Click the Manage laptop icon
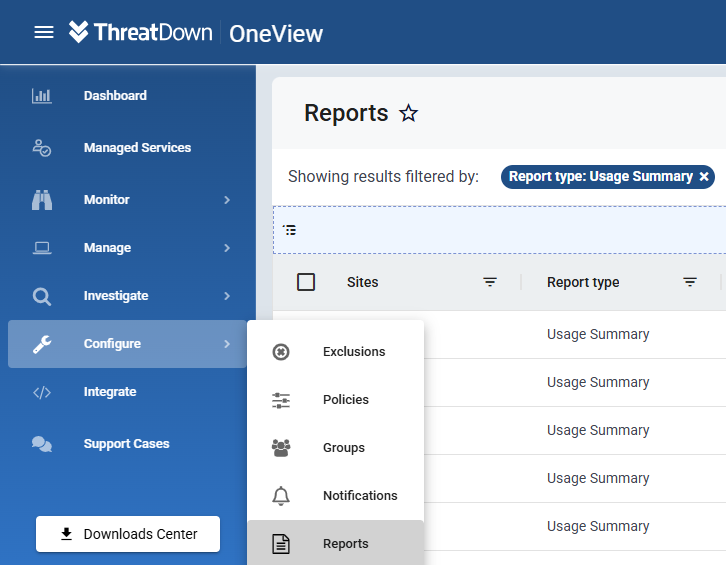Viewport: 726px width, 565px height. click(42, 248)
